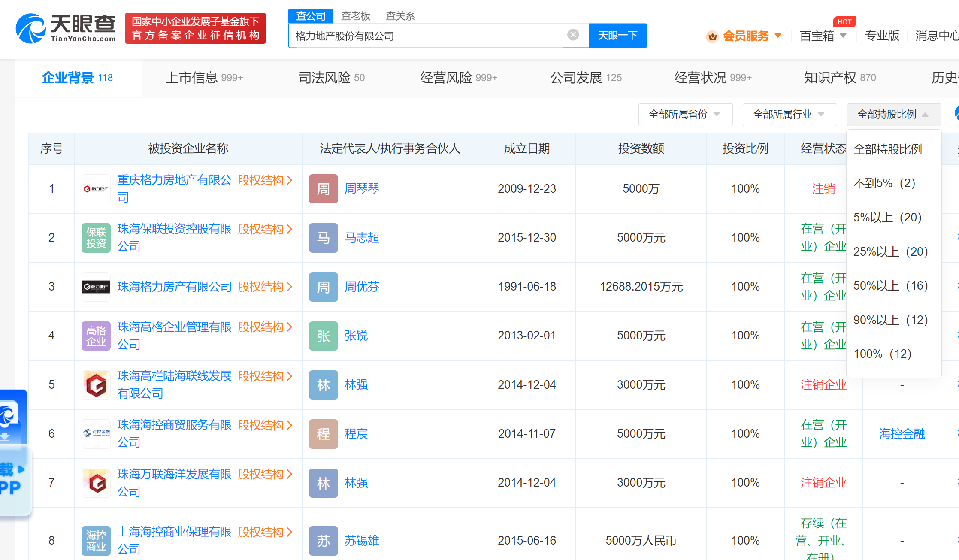Open 全部所属省份 dropdown
This screenshot has height=560, width=959.
click(x=685, y=115)
